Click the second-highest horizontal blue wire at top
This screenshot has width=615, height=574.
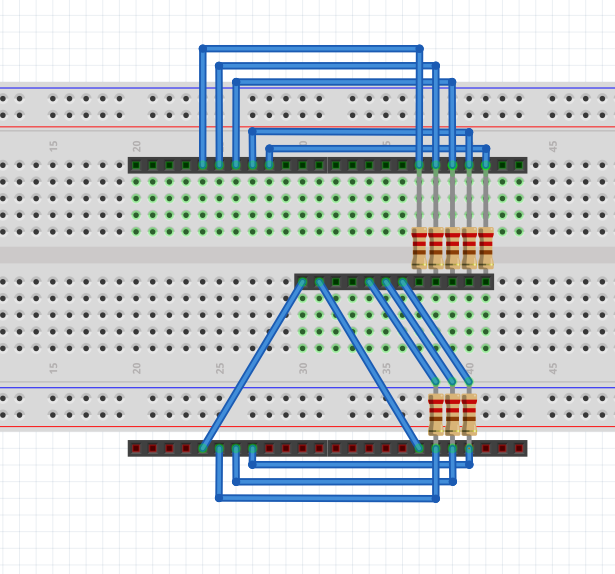click(327, 65)
